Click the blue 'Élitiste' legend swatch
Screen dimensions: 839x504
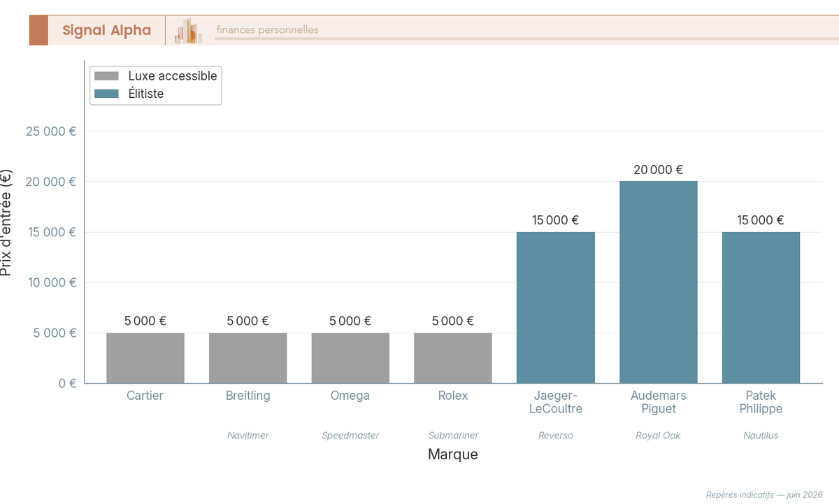[107, 94]
